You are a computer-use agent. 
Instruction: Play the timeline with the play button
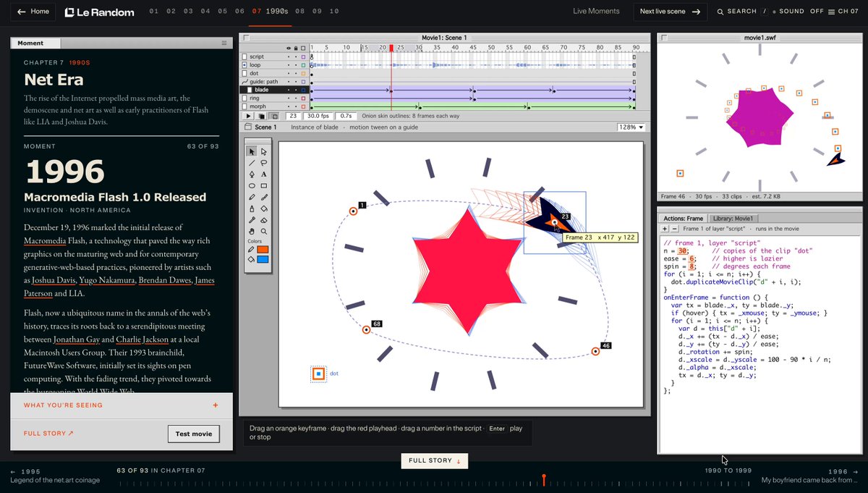tap(248, 116)
